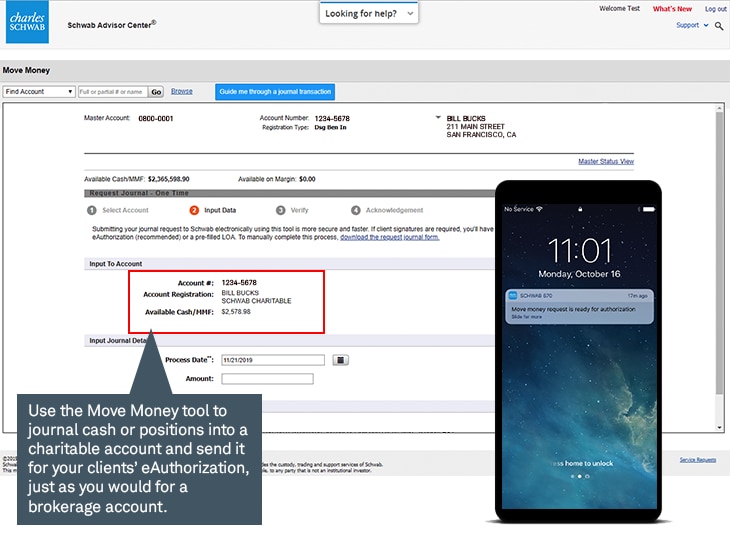Click the account search input field
This screenshot has width=730, height=538.
click(x=113, y=92)
